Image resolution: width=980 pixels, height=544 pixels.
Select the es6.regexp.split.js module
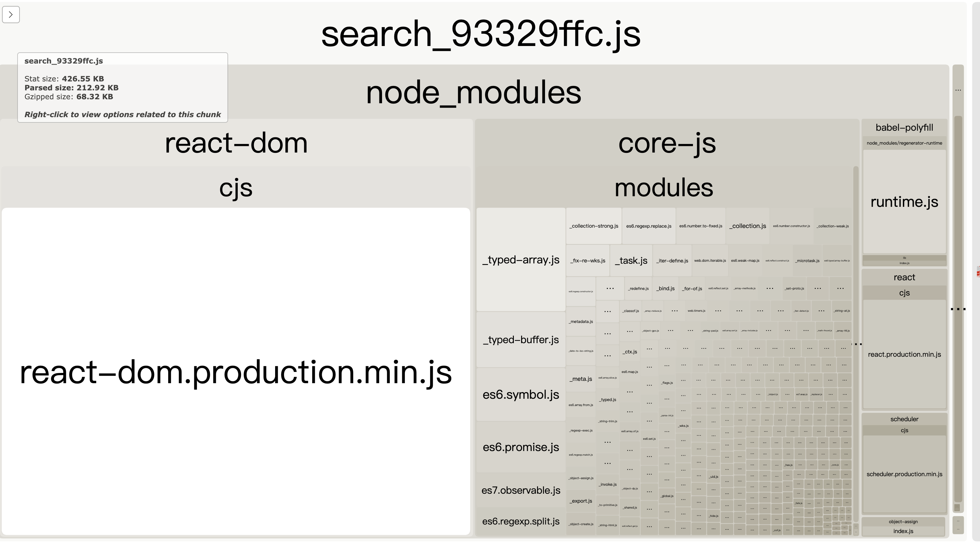[521, 521]
